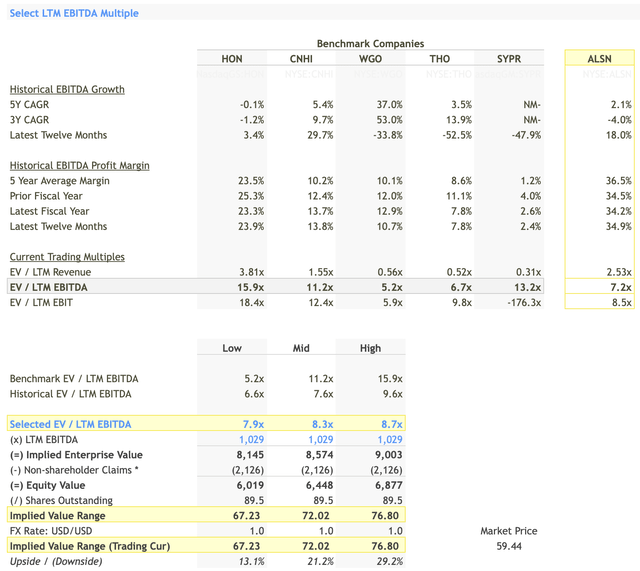
Task: Select ALSN EV / LTM EBIT 8.5x
Action: coord(621,302)
